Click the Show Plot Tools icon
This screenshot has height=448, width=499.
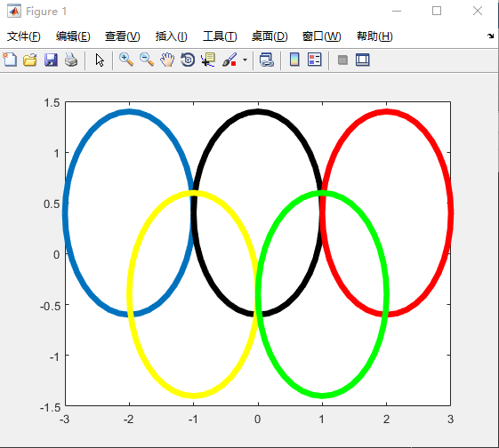coord(363,60)
